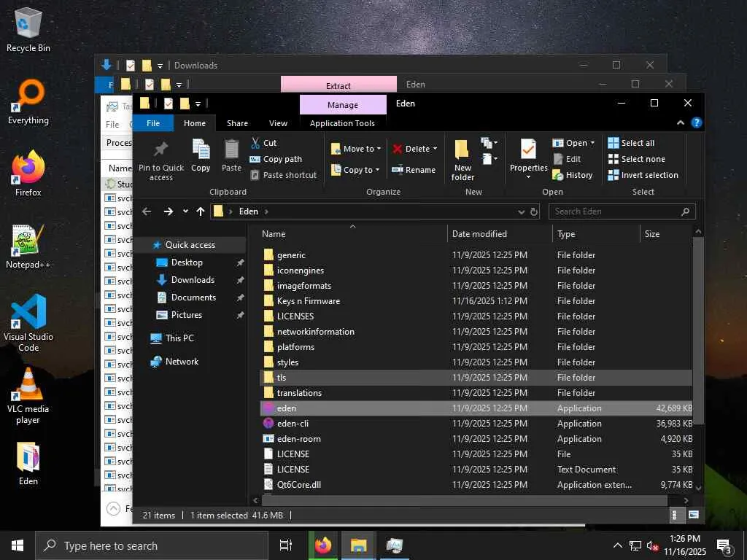Expand Delete dropdown options

[435, 149]
